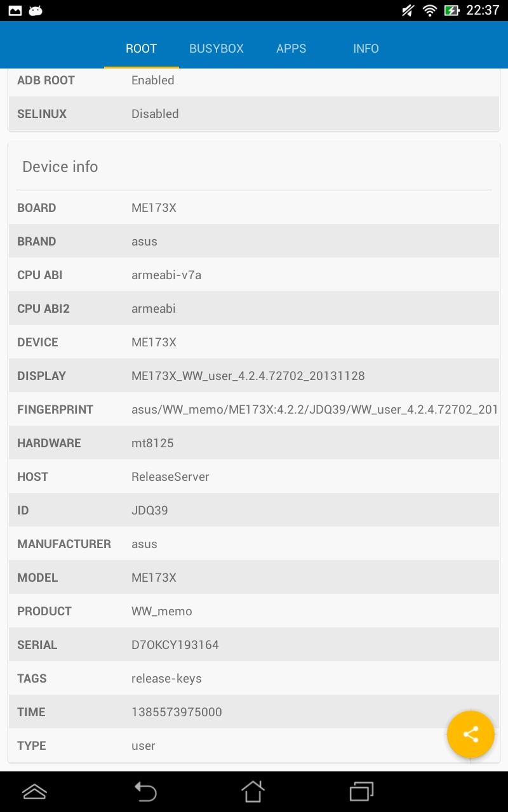Viewport: 508px width, 812px height.
Task: Tap the Wi-Fi status icon
Action: click(x=430, y=10)
